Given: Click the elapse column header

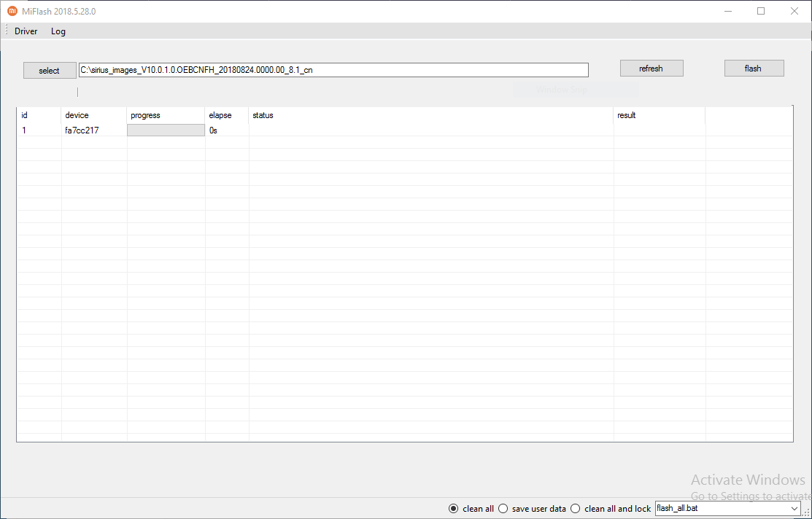Looking at the screenshot, I should [227, 115].
